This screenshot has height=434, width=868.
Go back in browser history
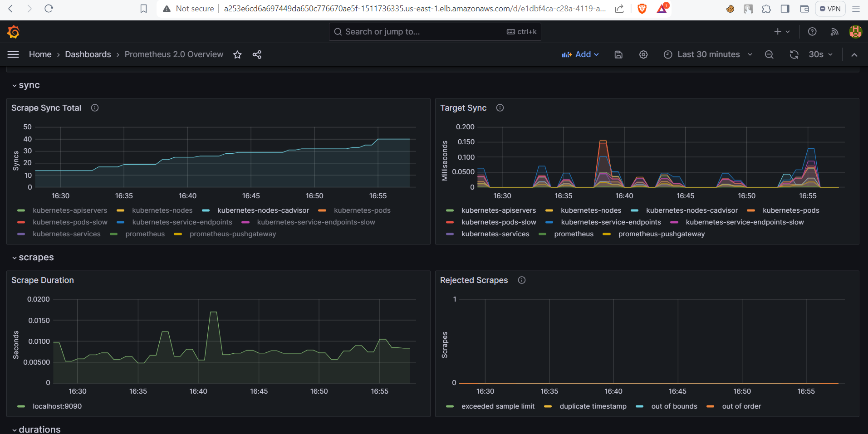(x=11, y=9)
